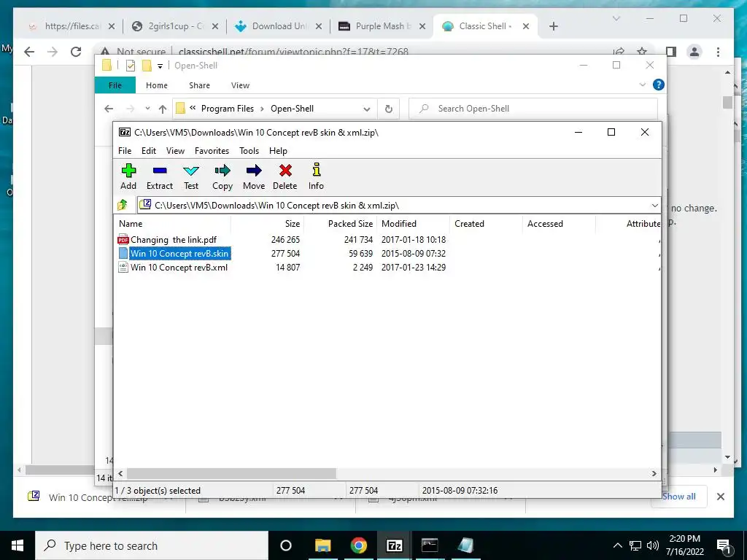Sort by the Modified column header

pyautogui.click(x=413, y=224)
